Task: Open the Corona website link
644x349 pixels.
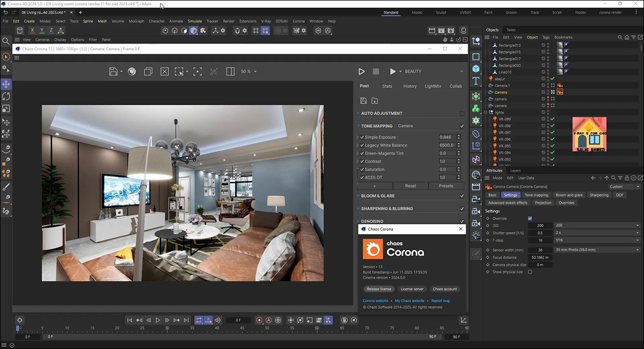Action: click(x=377, y=301)
